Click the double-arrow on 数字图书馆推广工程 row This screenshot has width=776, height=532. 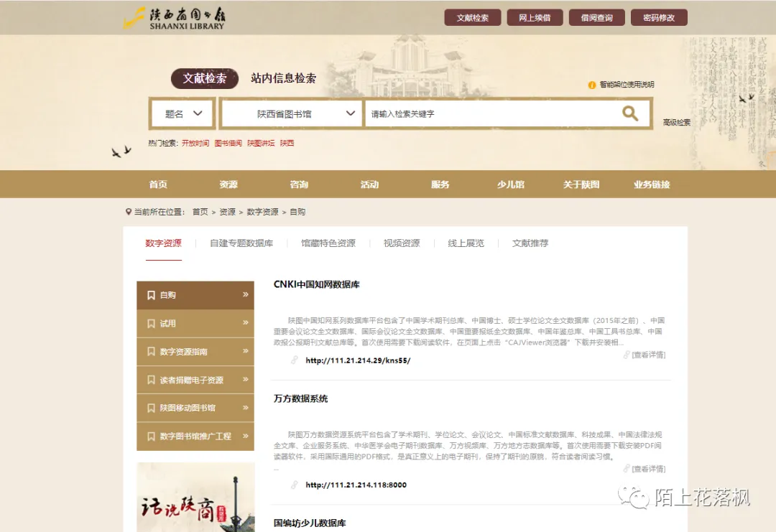(x=246, y=436)
